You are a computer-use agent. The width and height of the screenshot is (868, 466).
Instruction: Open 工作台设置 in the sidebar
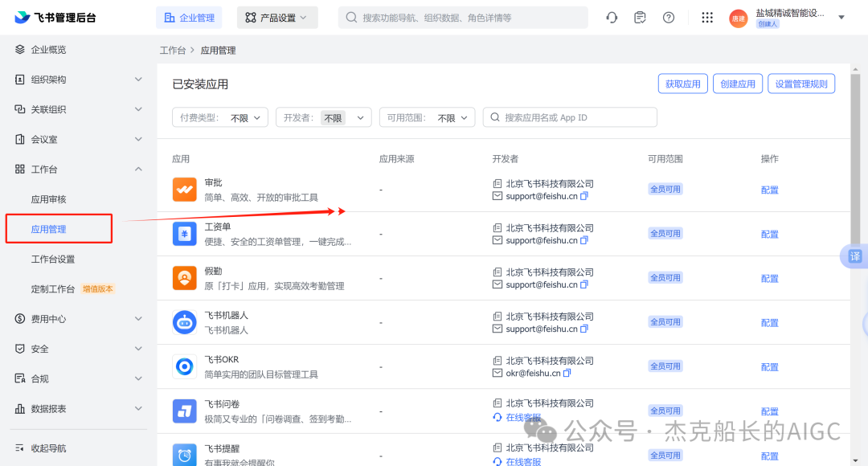pyautogui.click(x=53, y=259)
